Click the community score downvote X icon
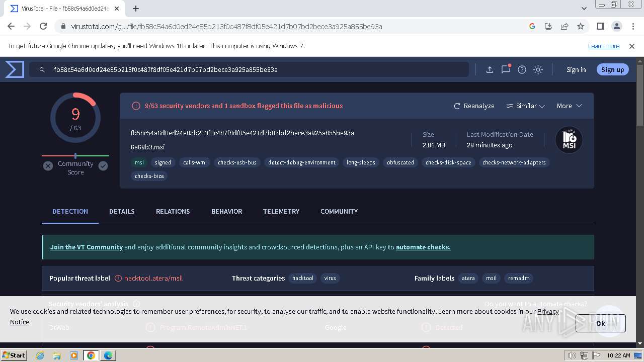The width and height of the screenshot is (644, 362). click(x=48, y=166)
